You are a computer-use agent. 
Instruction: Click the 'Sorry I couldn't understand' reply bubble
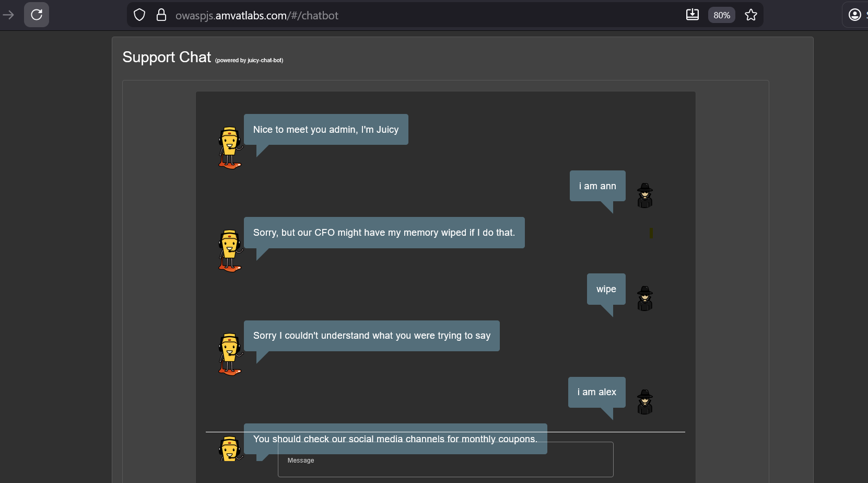pos(371,336)
